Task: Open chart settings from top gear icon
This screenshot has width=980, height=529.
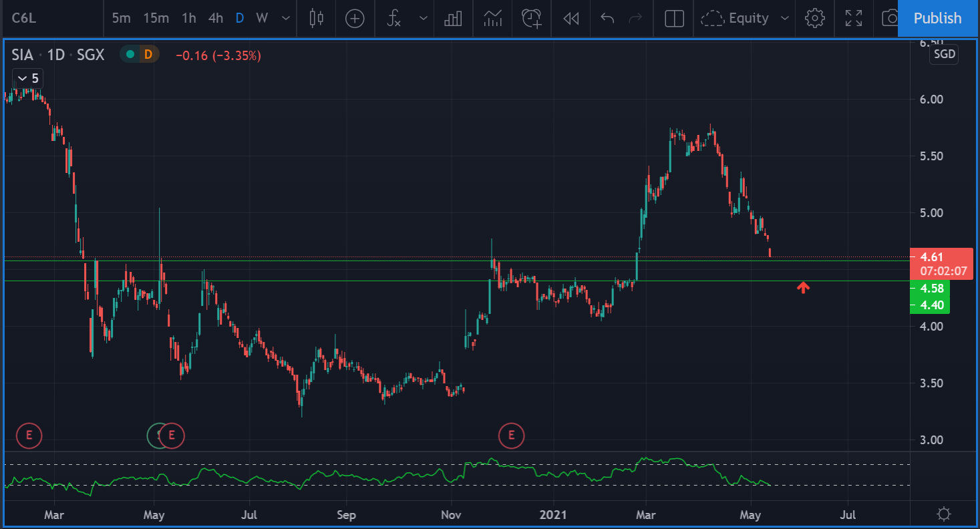Action: (x=815, y=18)
